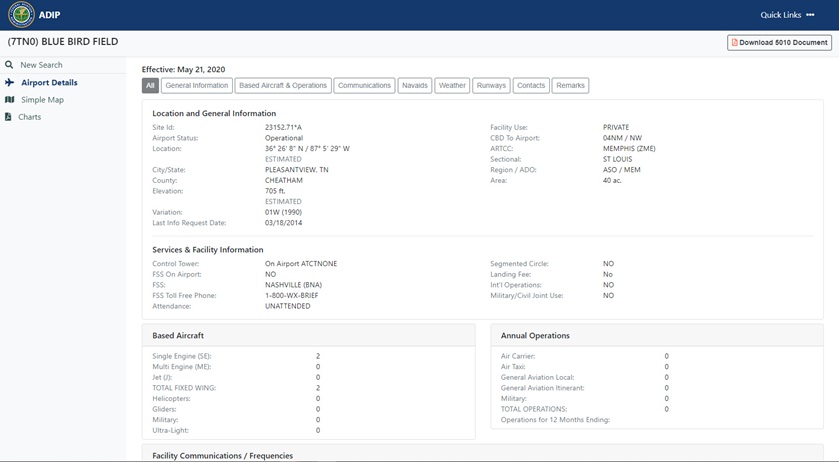The image size is (839, 462).
Task: Click the Quick Links text
Action: 781,15
